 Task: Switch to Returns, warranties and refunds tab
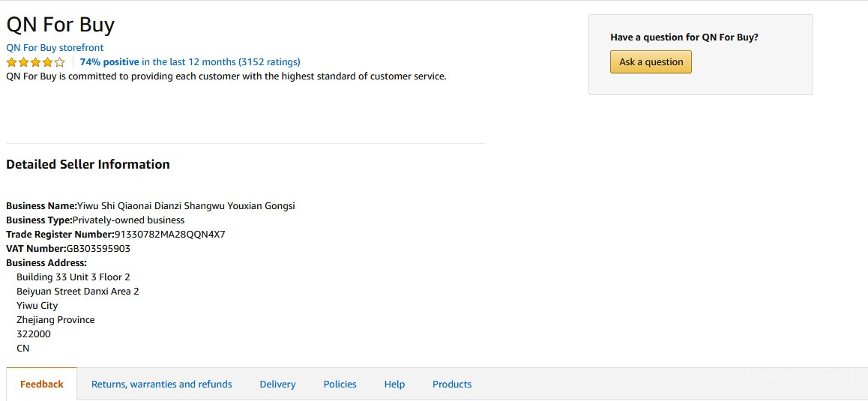click(162, 385)
